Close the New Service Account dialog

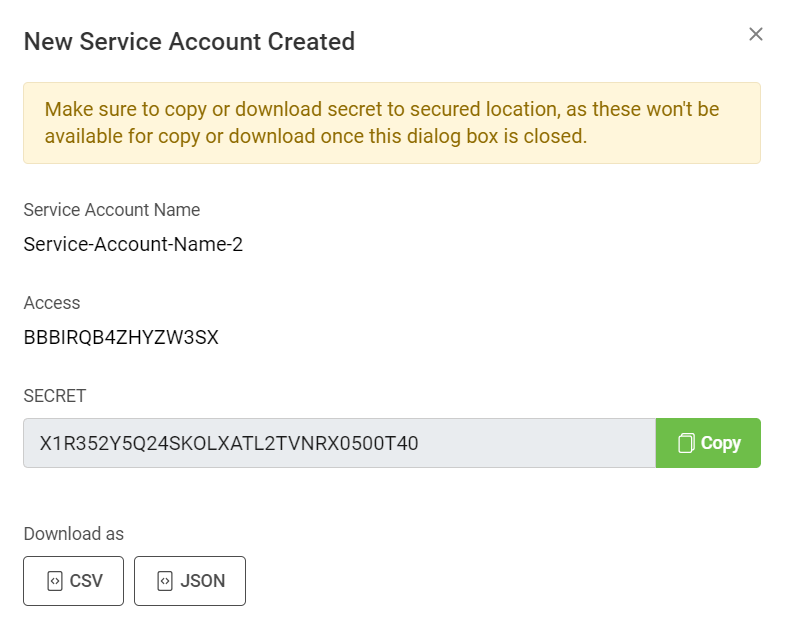pos(756,34)
